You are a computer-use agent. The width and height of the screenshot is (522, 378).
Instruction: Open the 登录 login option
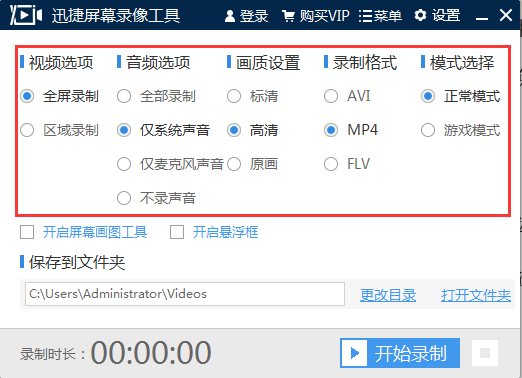[246, 16]
